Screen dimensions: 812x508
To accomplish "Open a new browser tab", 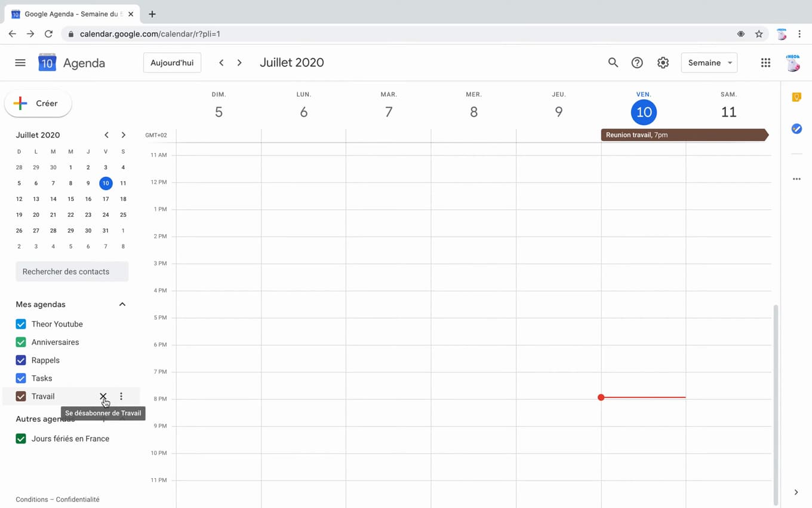I will pyautogui.click(x=152, y=14).
